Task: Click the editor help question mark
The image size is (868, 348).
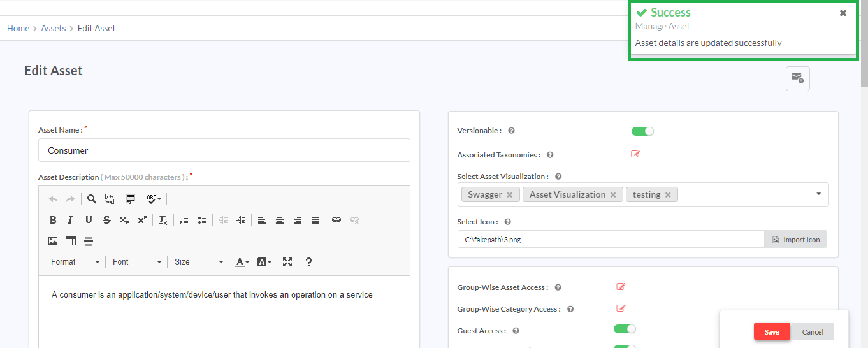Action: coord(308,262)
